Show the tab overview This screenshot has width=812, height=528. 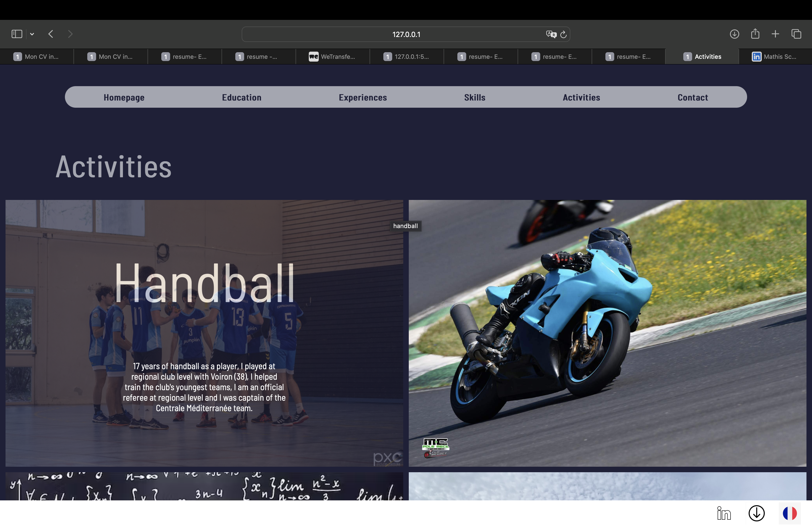coord(796,34)
